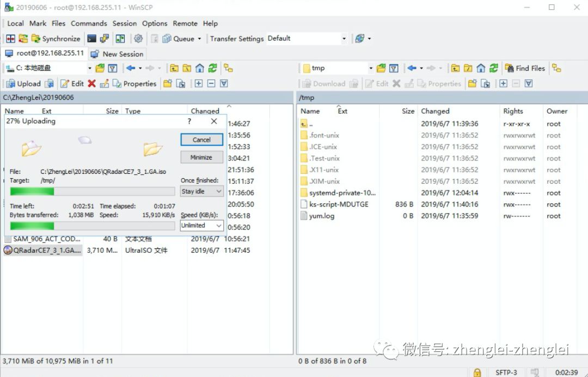
Task: Click the Queue toolbar button
Action: [x=179, y=39]
